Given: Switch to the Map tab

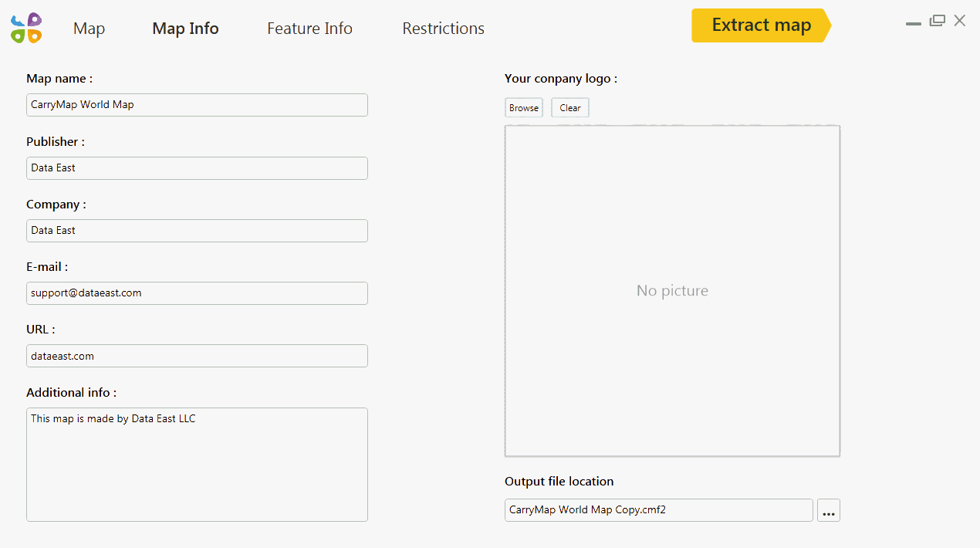Looking at the screenshot, I should [89, 29].
